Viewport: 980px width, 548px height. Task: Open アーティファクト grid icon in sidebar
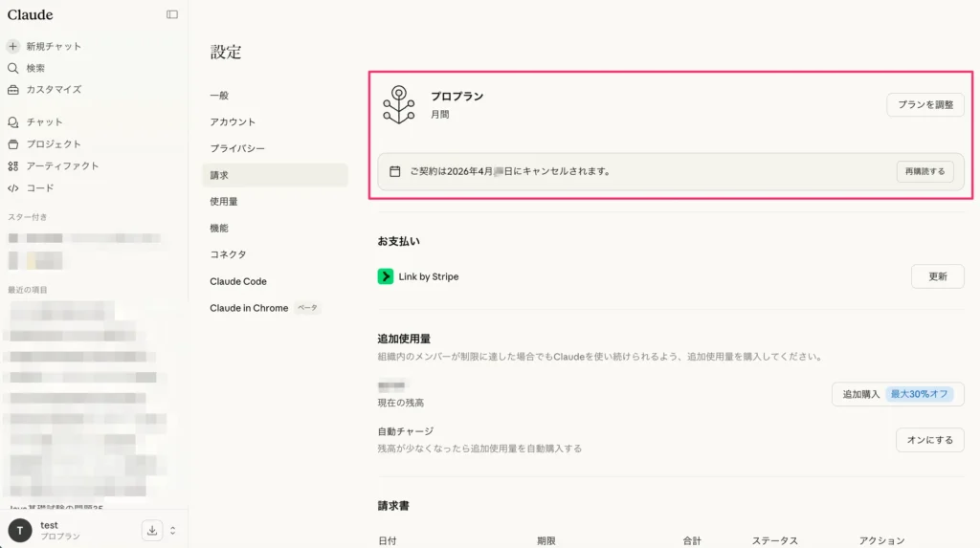coord(13,165)
